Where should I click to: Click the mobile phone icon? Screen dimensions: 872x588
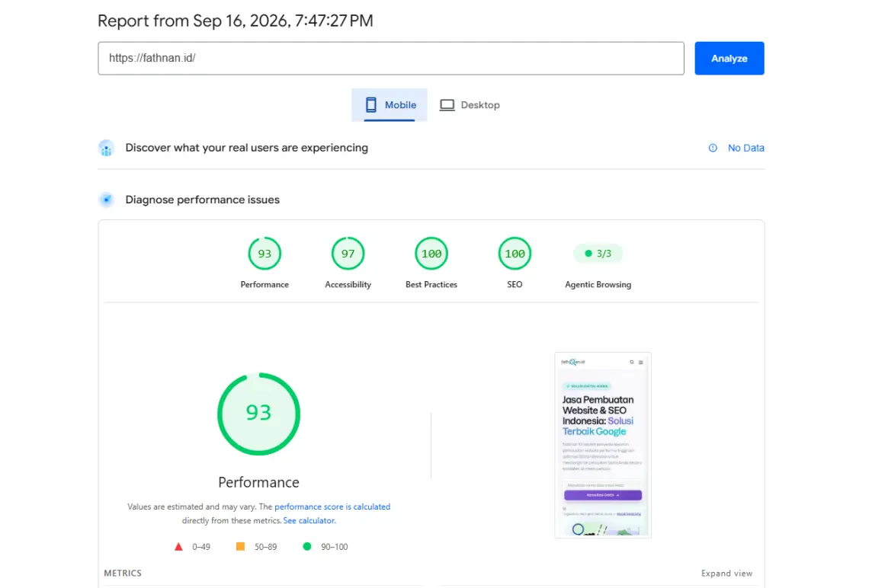[371, 104]
